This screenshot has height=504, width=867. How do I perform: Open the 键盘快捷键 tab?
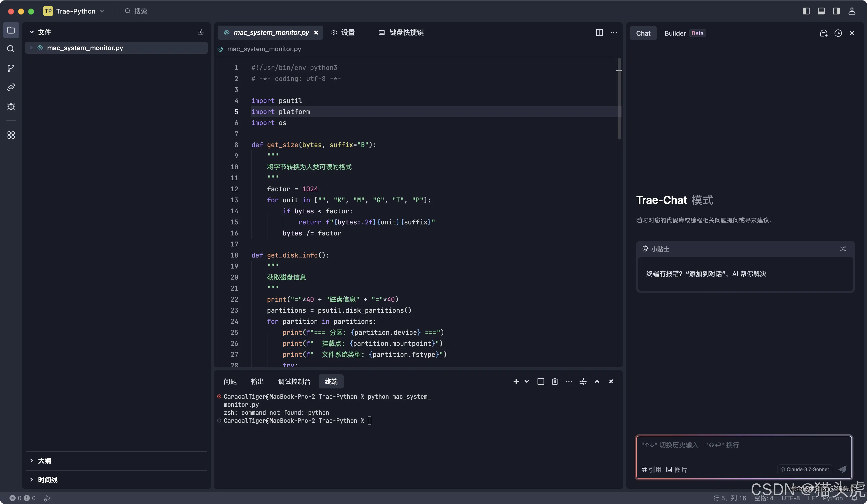tap(401, 33)
